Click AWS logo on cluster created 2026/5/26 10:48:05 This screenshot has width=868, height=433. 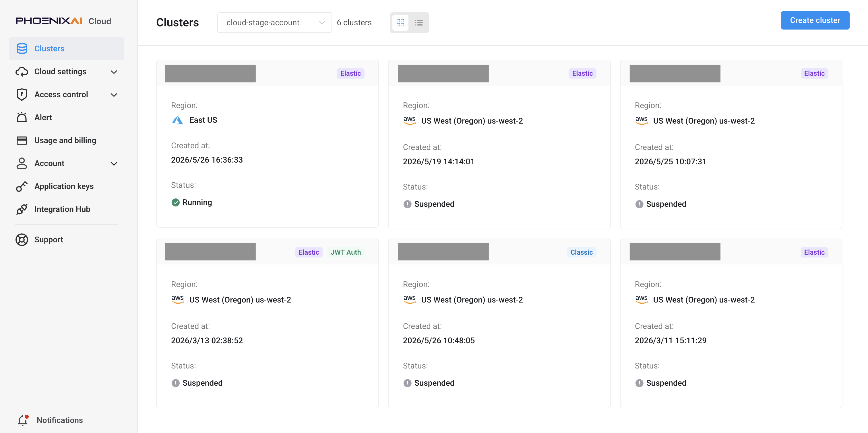click(410, 299)
